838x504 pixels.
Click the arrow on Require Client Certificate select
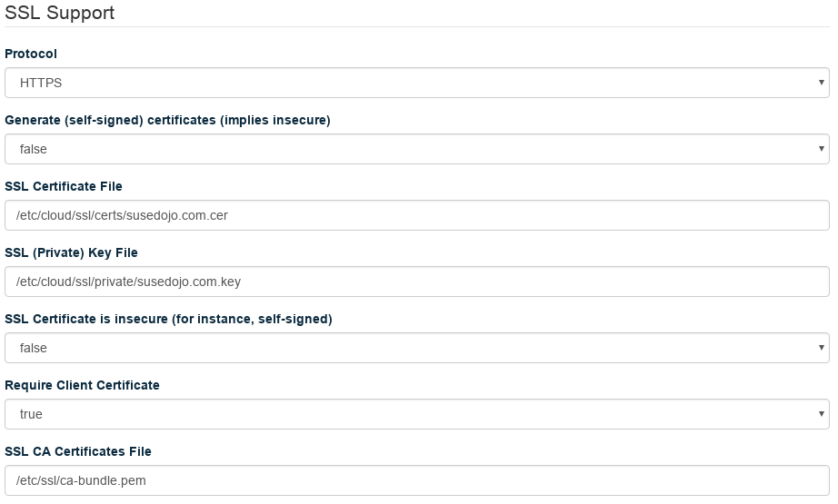coord(822,414)
